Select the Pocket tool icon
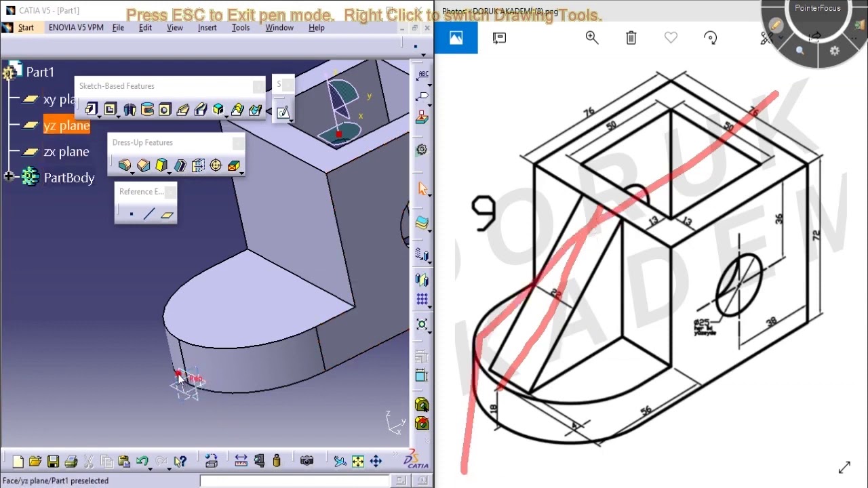Image resolution: width=868 pixels, height=488 pixels. [x=110, y=109]
